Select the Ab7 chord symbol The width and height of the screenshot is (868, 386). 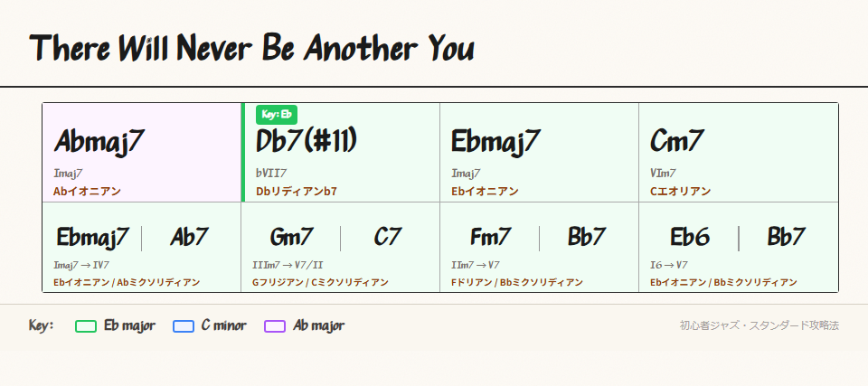click(189, 238)
